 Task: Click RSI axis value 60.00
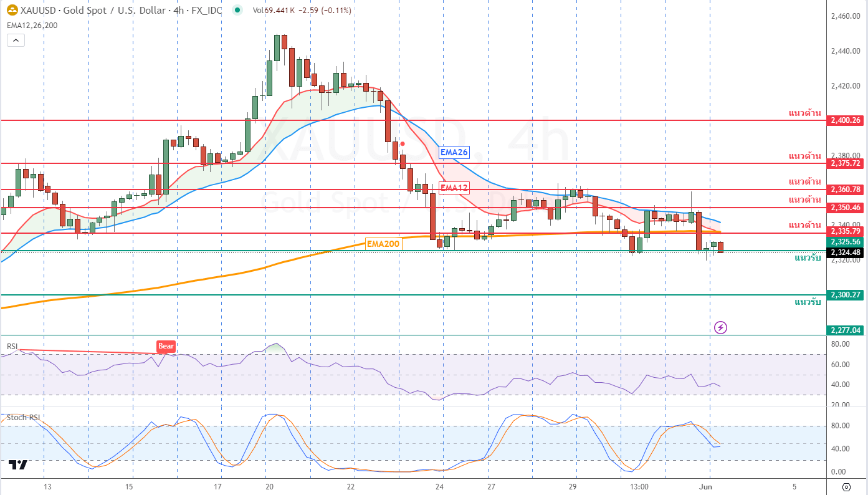[840, 364]
